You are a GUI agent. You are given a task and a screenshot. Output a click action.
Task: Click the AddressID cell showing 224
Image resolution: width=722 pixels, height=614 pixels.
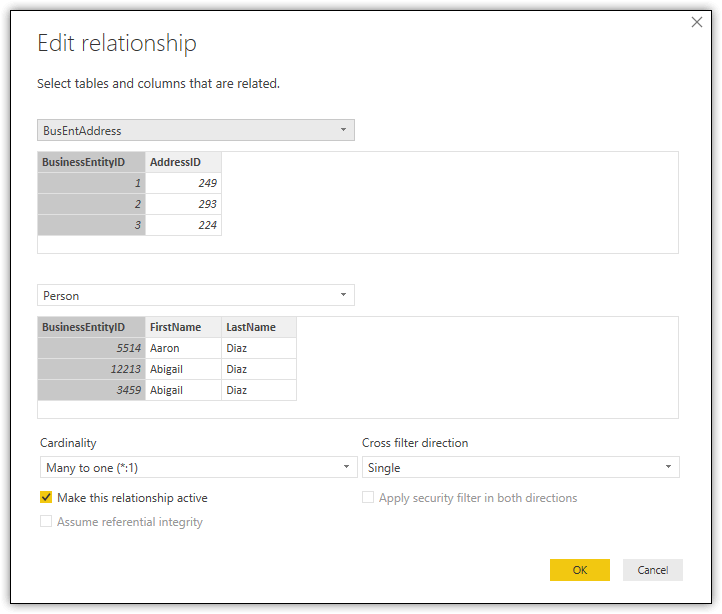[183, 225]
